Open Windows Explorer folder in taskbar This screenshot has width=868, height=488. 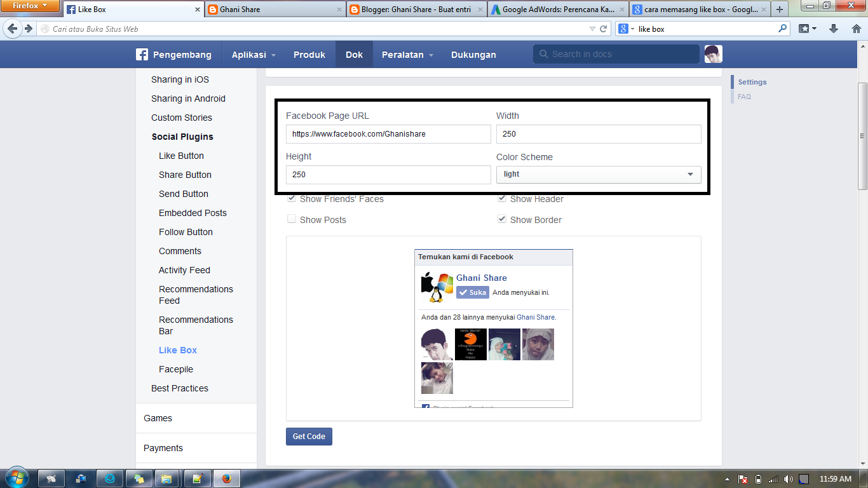pyautogui.click(x=166, y=478)
